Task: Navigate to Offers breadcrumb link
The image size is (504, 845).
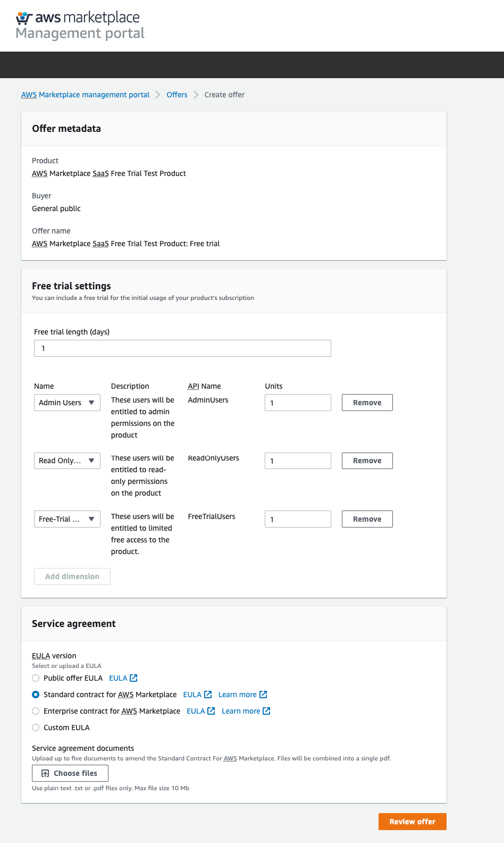Action: (177, 95)
